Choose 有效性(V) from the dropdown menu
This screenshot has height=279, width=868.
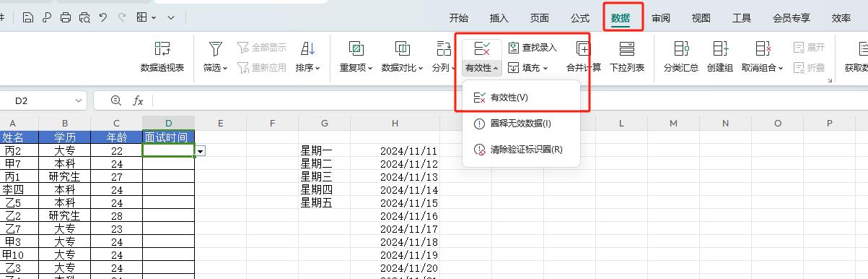tap(521, 97)
